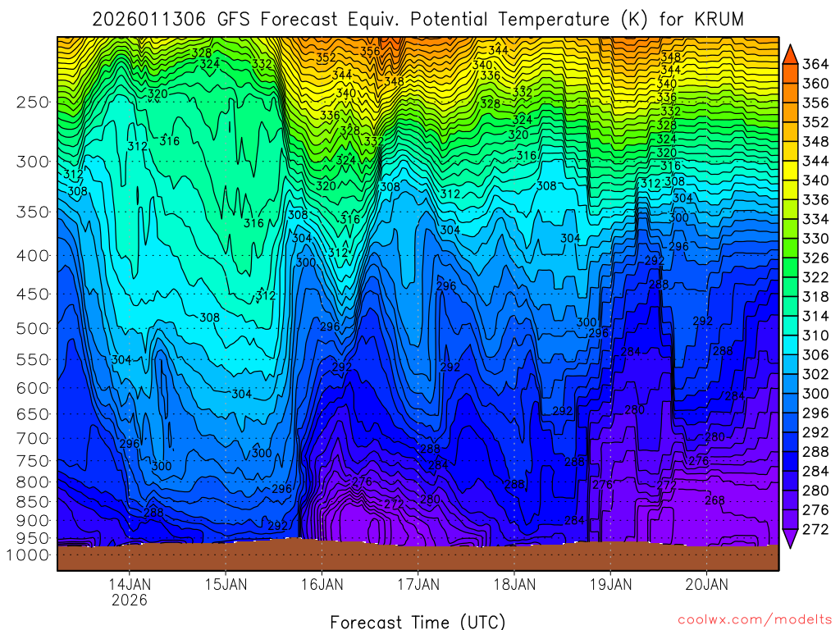This screenshot has width=840, height=630.
Task: Click the 700 pressure-axis label
Action: tap(33, 438)
